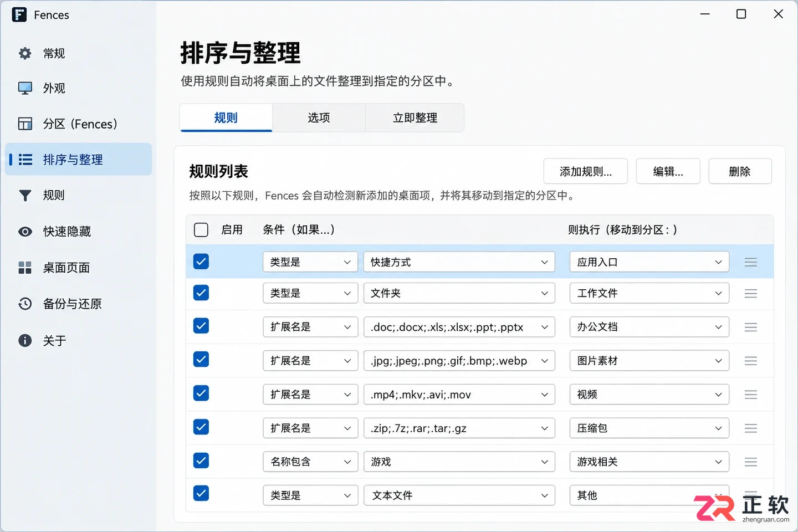
Task: Grab the reorder handle on 应用入口 row
Action: (751, 262)
